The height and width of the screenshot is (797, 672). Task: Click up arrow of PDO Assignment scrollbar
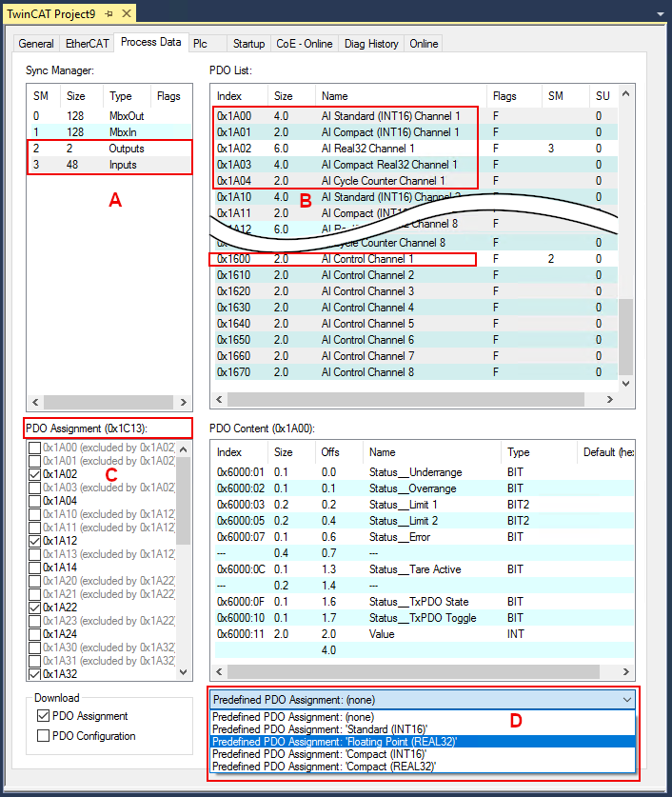(184, 449)
